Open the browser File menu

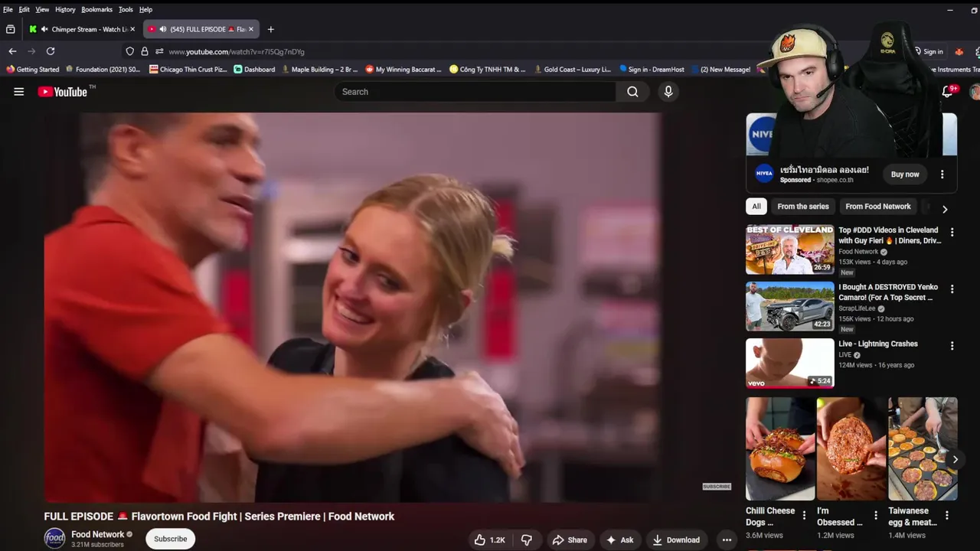tap(8, 9)
